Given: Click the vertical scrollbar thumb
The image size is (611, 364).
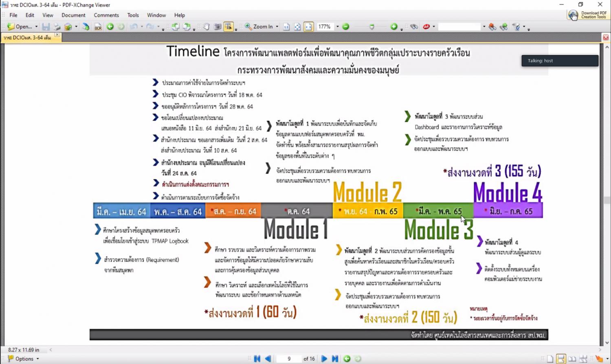Looking at the screenshot, I should tap(607, 200).
